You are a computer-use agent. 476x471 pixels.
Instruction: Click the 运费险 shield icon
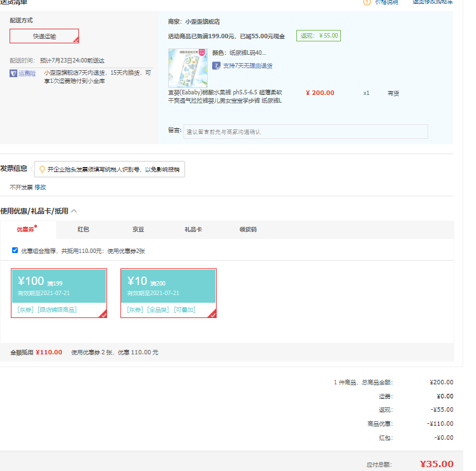point(13,74)
